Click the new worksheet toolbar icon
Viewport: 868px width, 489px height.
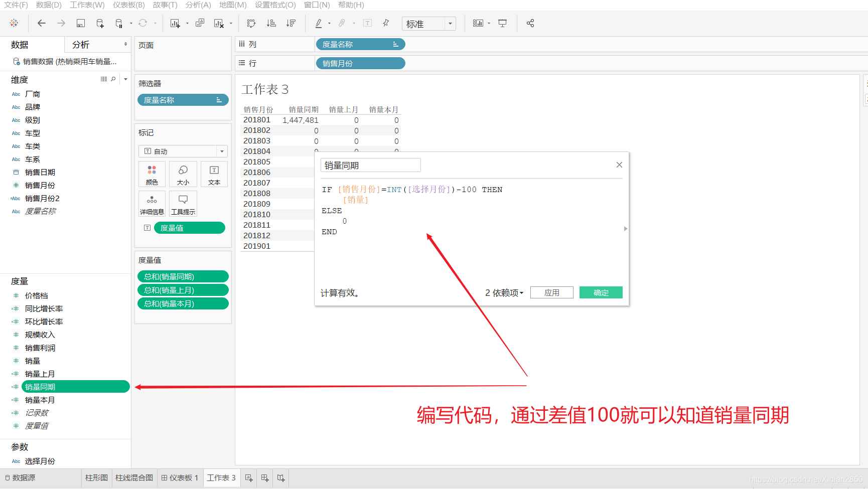coord(175,23)
